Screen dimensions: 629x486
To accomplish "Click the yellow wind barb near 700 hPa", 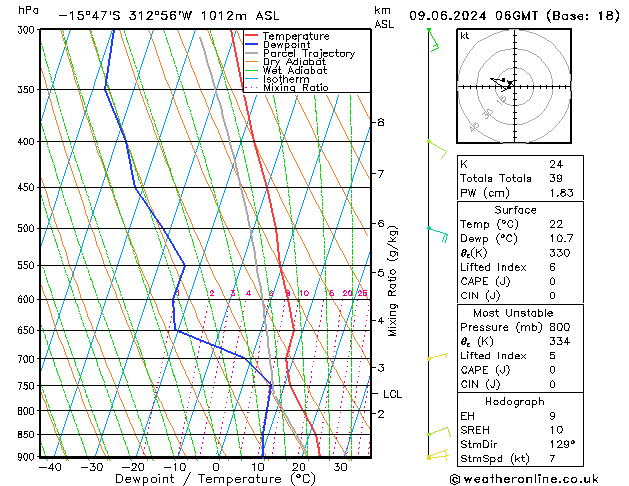I will 436,357.
